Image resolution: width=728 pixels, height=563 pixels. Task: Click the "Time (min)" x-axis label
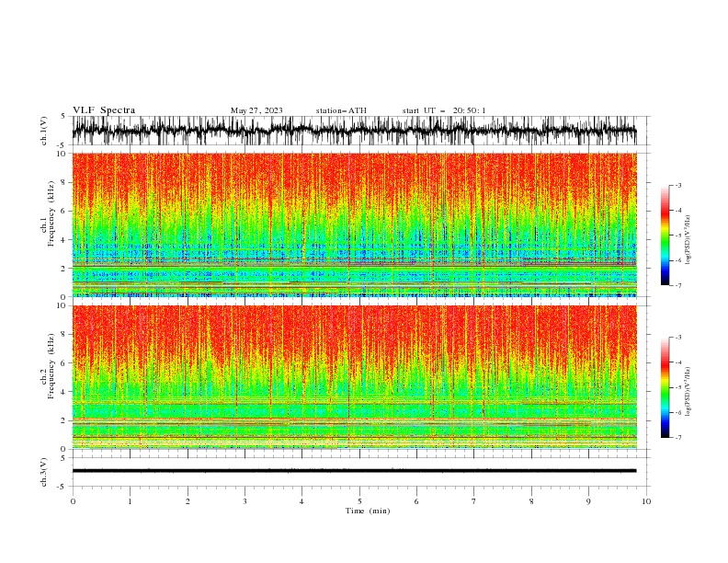click(368, 511)
